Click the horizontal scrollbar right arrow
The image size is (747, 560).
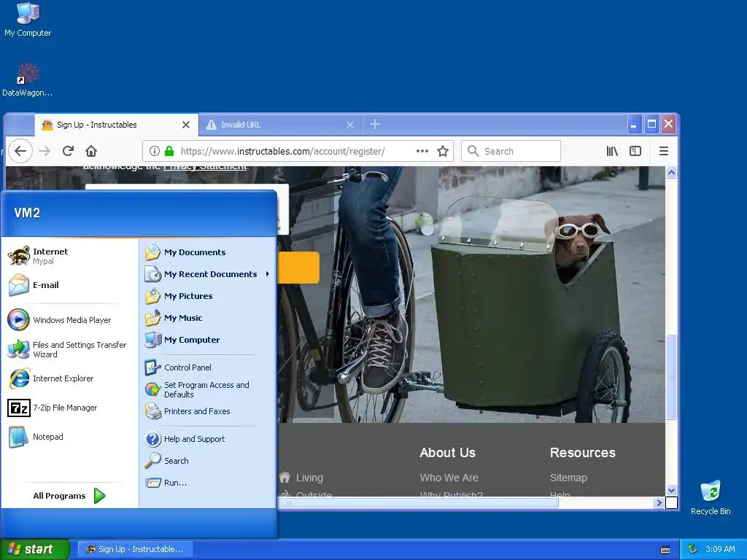pos(659,503)
